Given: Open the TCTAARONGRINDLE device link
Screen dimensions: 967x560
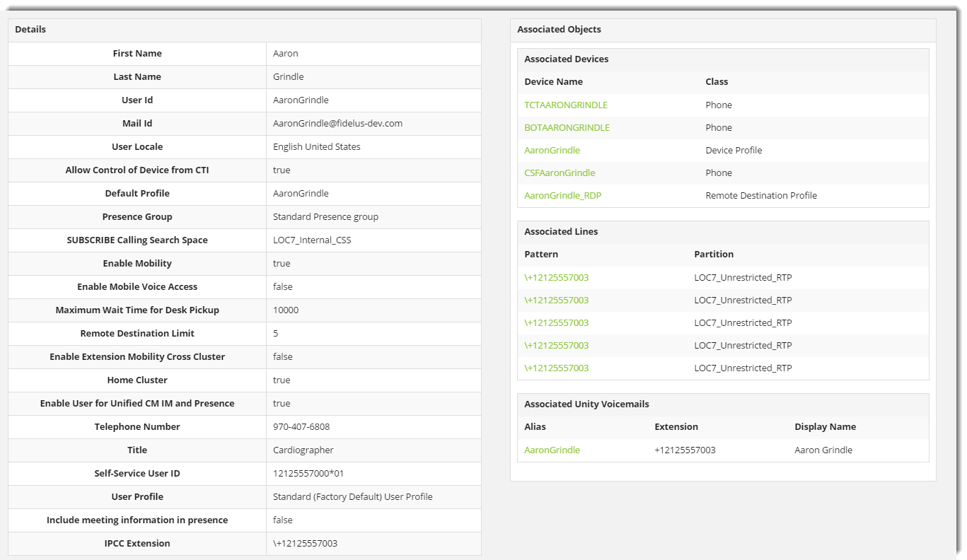Looking at the screenshot, I should pos(566,105).
